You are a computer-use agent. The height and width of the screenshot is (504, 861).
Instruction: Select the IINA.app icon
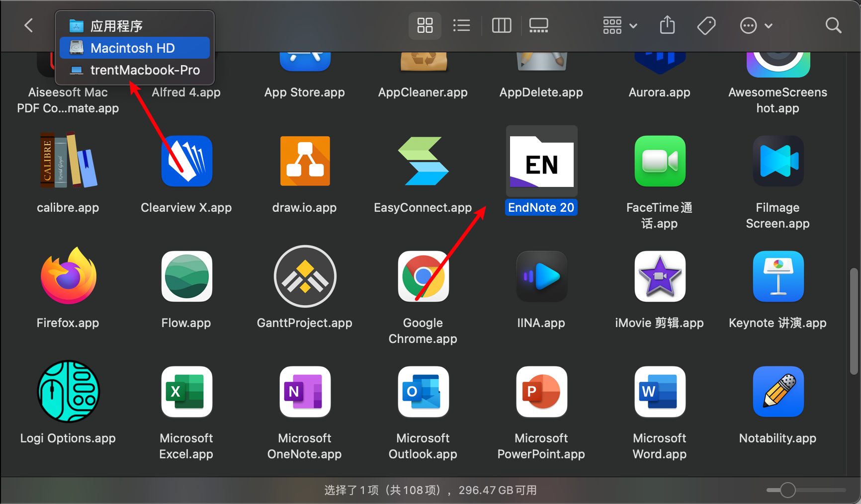pos(541,276)
